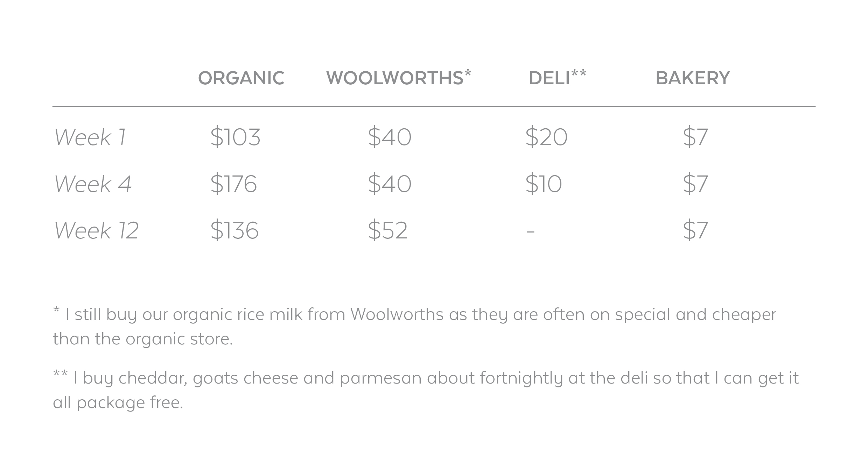Viewport: 868px width, 472px height.
Task: Click the $136 organic value
Action: point(234,230)
